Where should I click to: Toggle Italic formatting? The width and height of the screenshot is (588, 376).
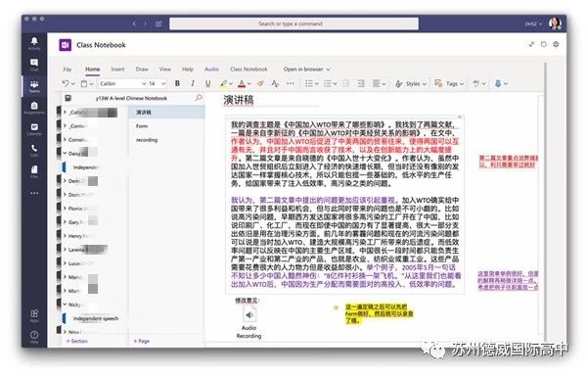pos(193,83)
